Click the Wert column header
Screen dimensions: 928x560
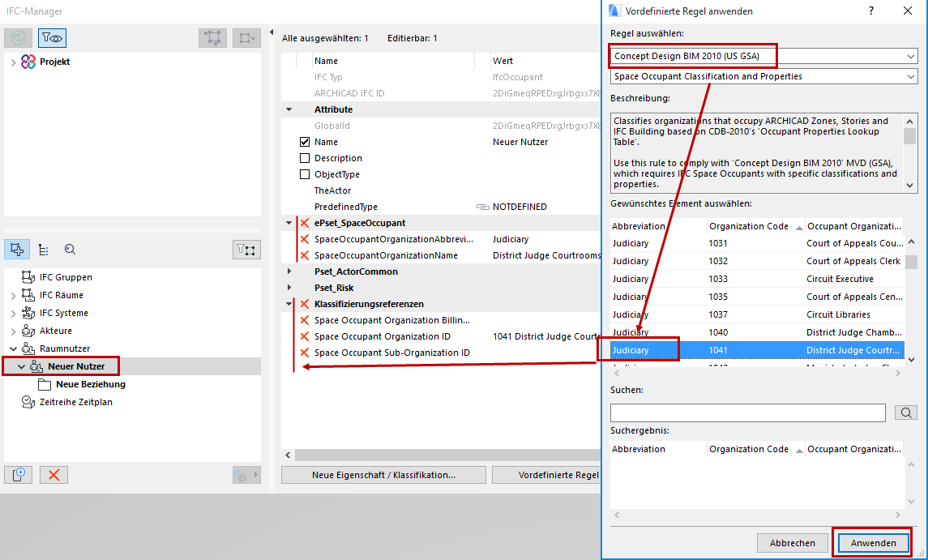click(x=502, y=61)
